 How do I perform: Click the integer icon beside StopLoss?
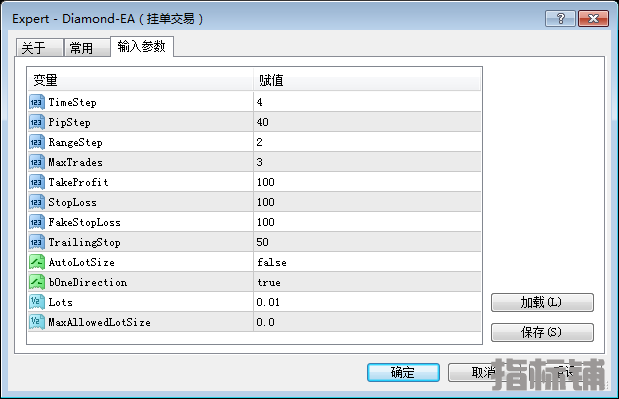pyautogui.click(x=37, y=202)
